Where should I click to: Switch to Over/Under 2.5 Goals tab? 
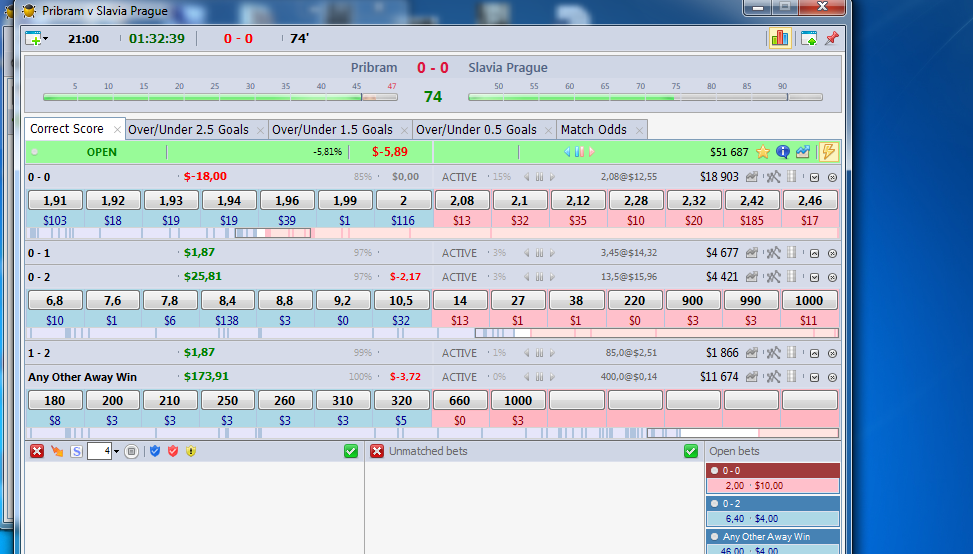pos(188,130)
